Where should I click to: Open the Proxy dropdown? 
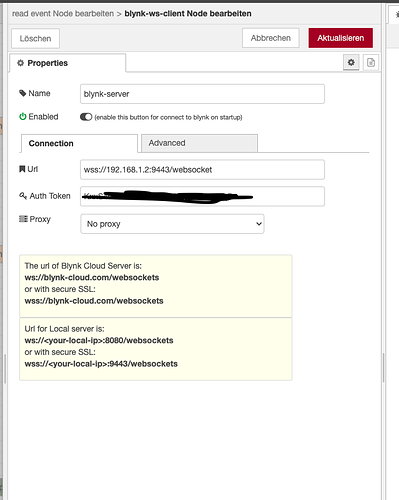point(172,224)
